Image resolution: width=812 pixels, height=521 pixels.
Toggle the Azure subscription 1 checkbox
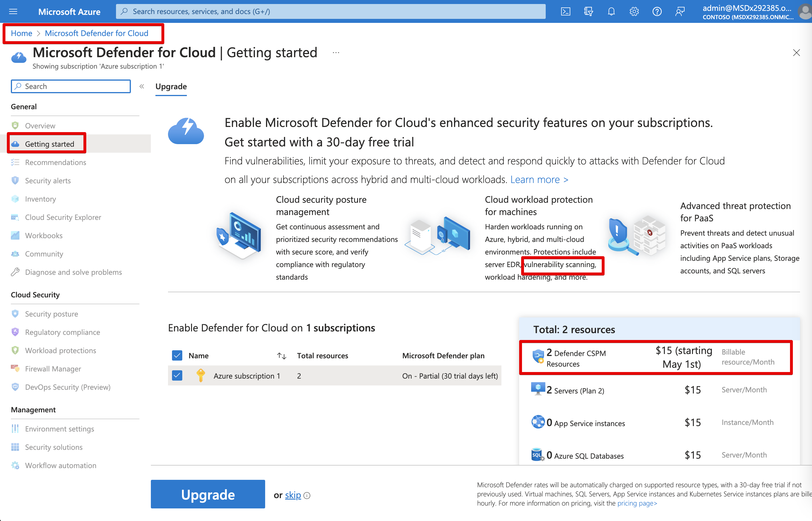pos(177,375)
